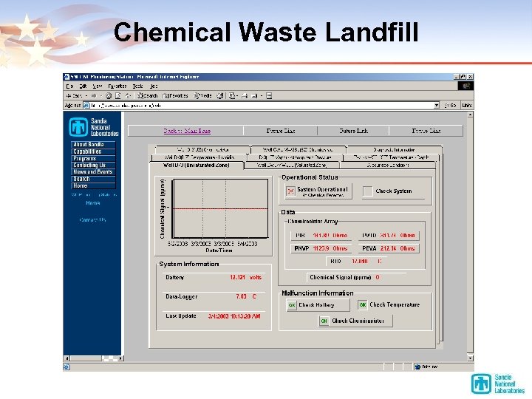Toggle the System Operational indicator box
Image resolution: width=532 pixels, height=399 pixels.
[291, 191]
